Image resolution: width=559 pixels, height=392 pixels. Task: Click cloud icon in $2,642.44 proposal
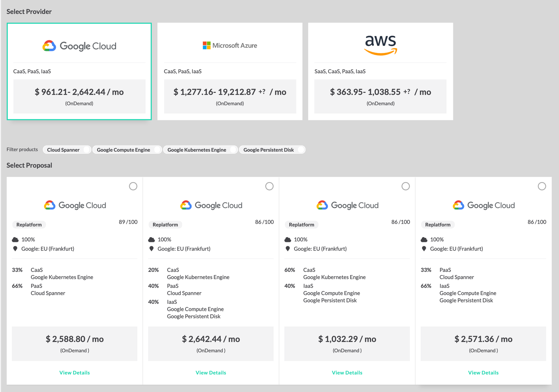(x=151, y=240)
